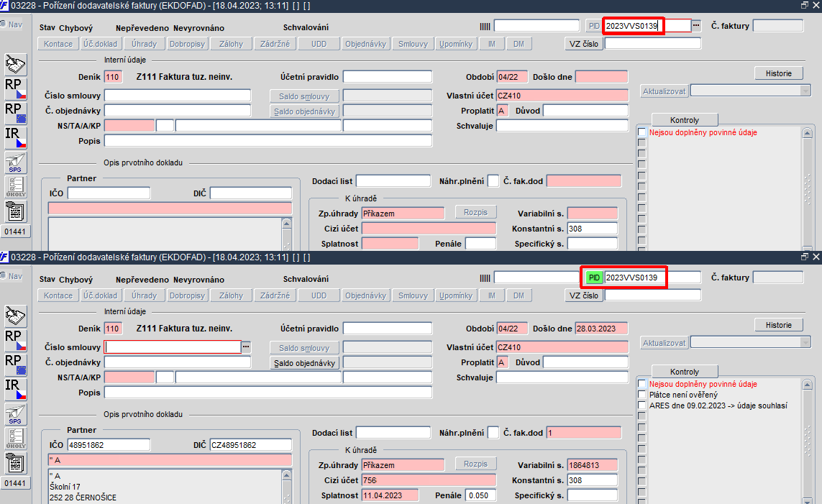Click 01441 box in lower window sidebar
Image resolution: width=822 pixels, height=504 pixels.
click(x=15, y=483)
